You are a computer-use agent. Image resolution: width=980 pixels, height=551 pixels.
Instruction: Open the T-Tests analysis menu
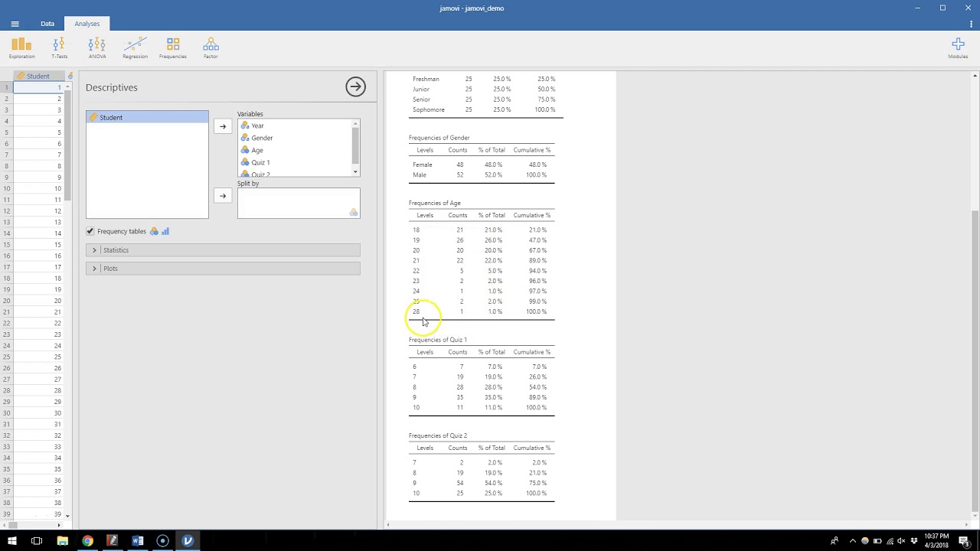coord(59,48)
